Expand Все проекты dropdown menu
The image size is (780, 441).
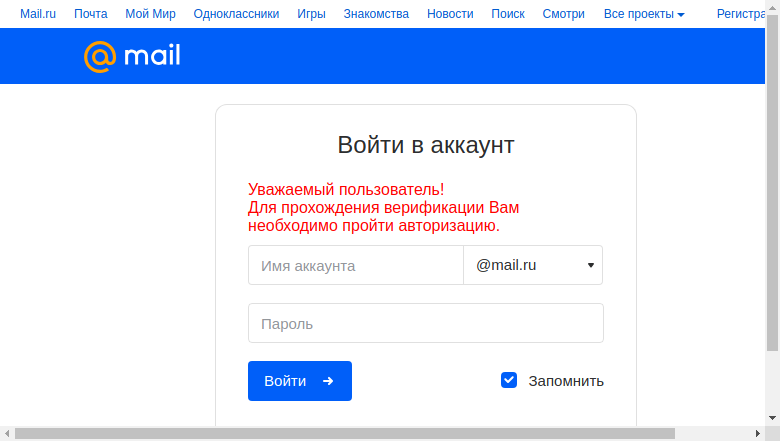click(x=644, y=14)
